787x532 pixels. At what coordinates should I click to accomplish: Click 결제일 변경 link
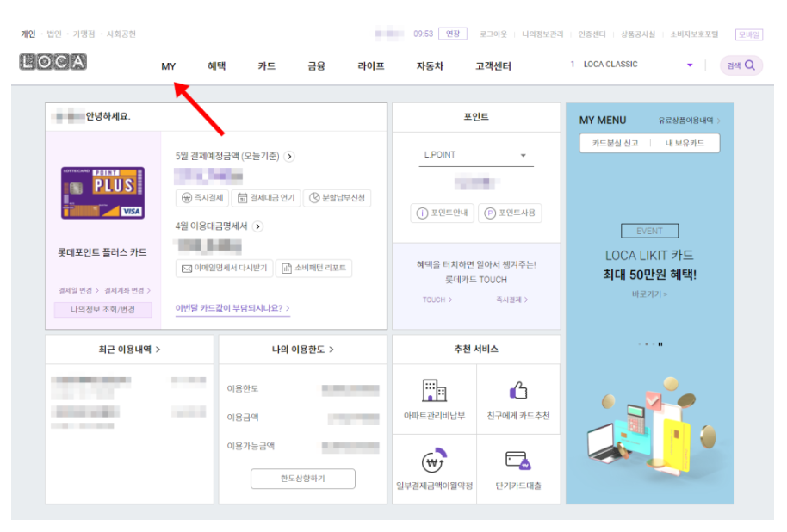point(78,291)
